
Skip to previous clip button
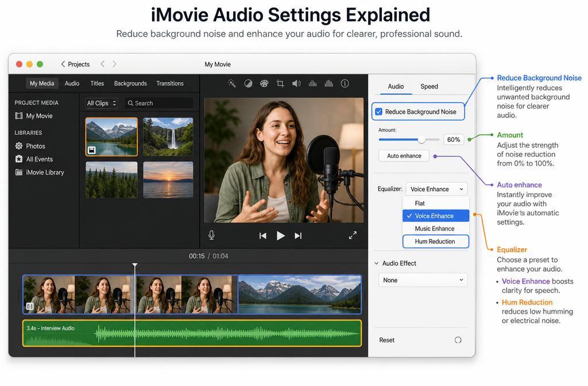(263, 236)
